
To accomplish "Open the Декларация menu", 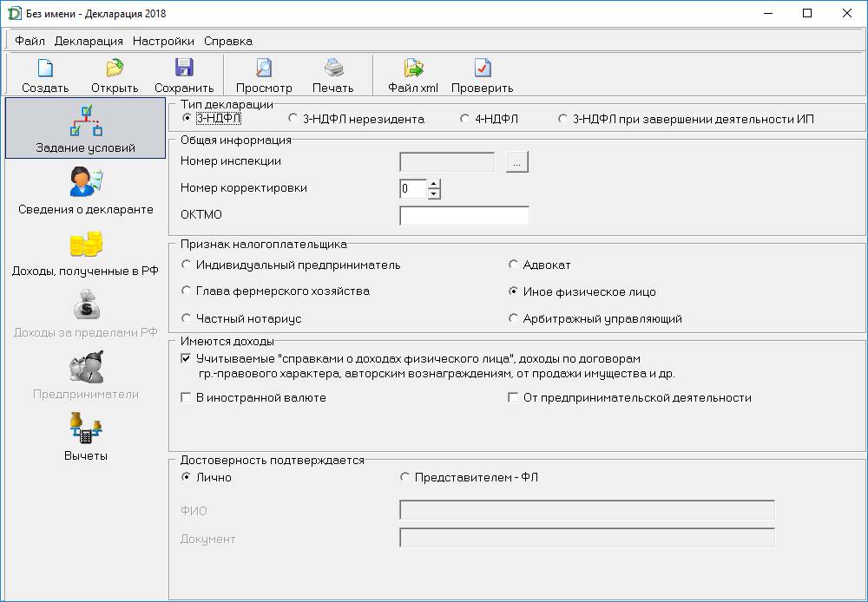I will [x=89, y=41].
